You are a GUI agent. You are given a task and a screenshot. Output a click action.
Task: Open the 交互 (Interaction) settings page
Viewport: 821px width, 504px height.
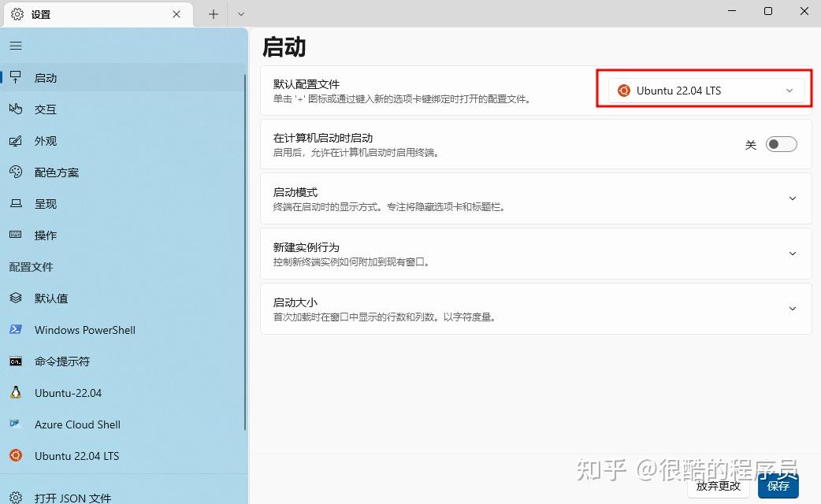[x=45, y=109]
